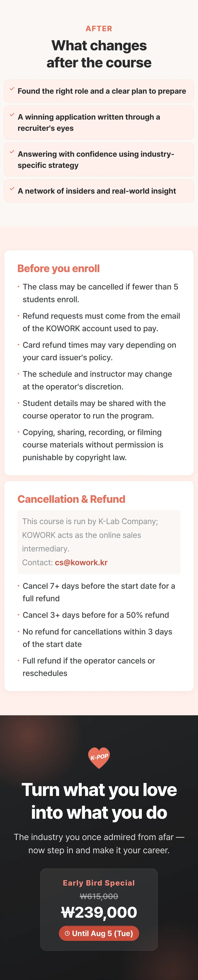Image resolution: width=198 pixels, height=980 pixels.
Task: Click the What changes after the course heading
Action: click(99, 54)
